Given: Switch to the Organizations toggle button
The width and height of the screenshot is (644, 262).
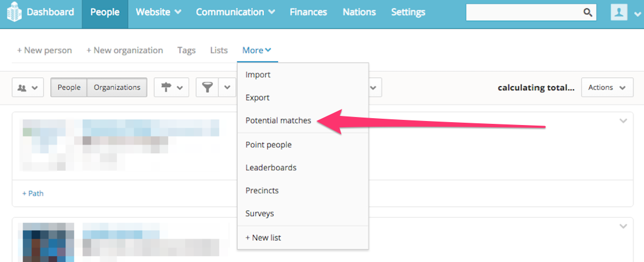Looking at the screenshot, I should (x=117, y=87).
